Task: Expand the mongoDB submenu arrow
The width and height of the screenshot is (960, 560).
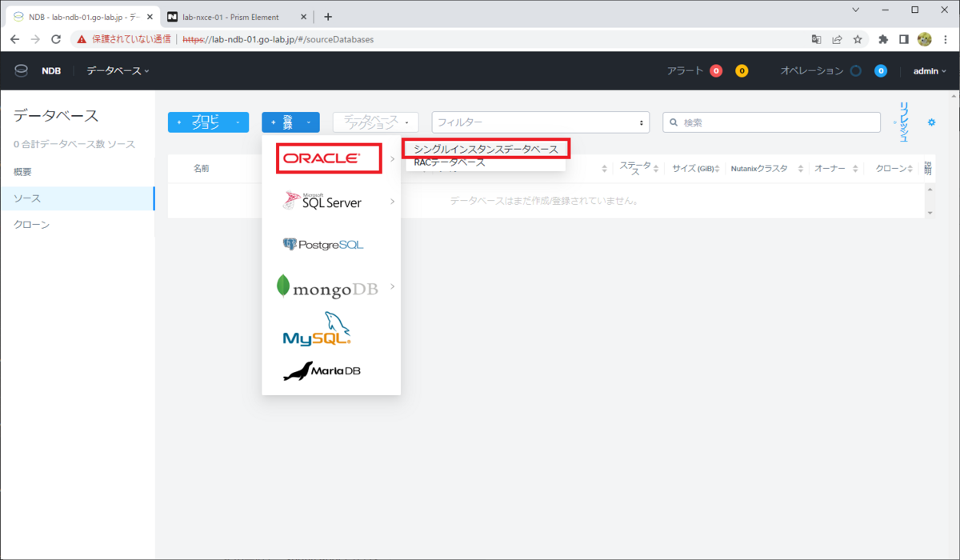Action: point(393,286)
